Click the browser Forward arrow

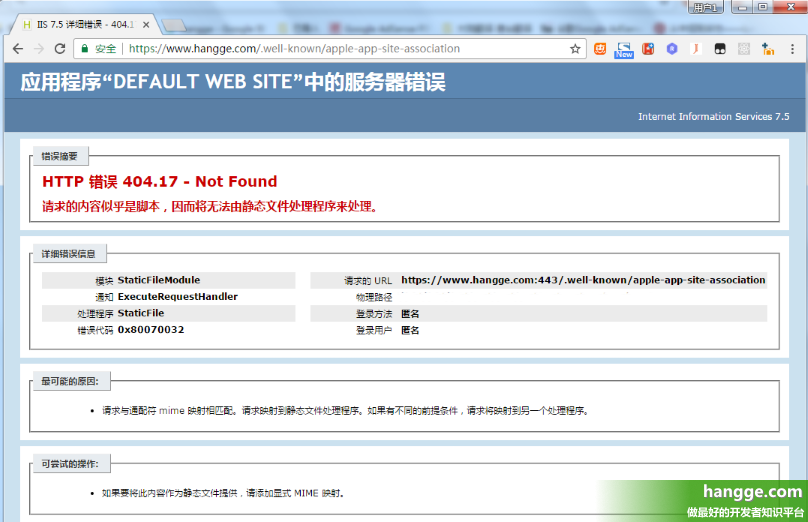(39, 49)
